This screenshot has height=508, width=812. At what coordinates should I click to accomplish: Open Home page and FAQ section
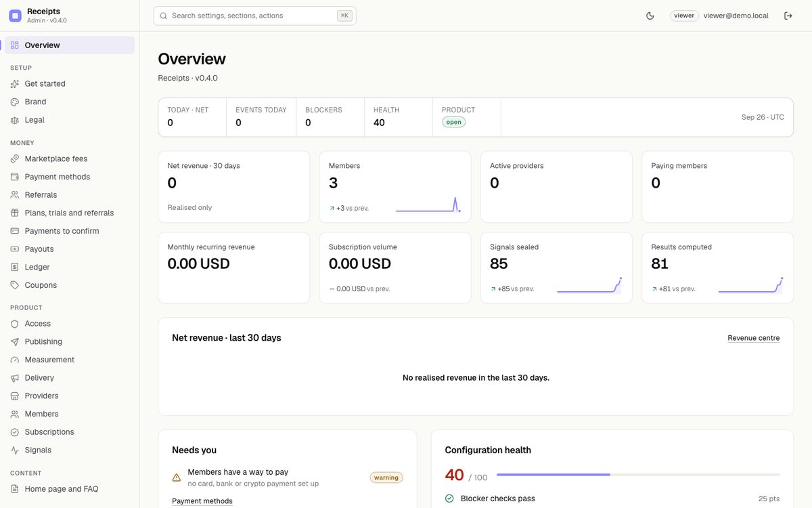click(70, 489)
